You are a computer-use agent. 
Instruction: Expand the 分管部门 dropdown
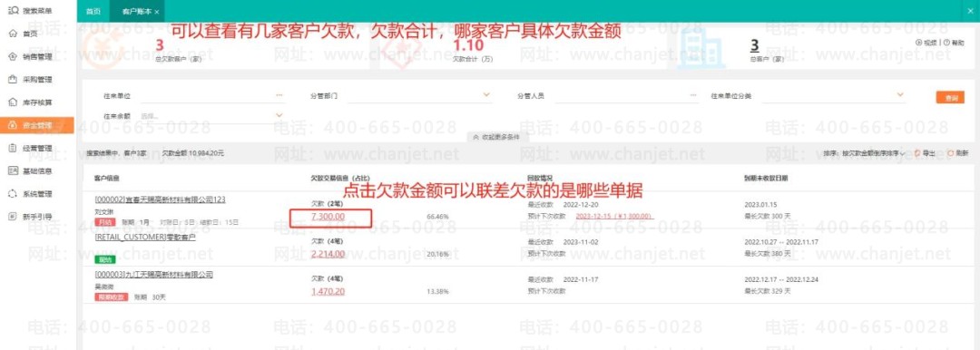pos(486,95)
